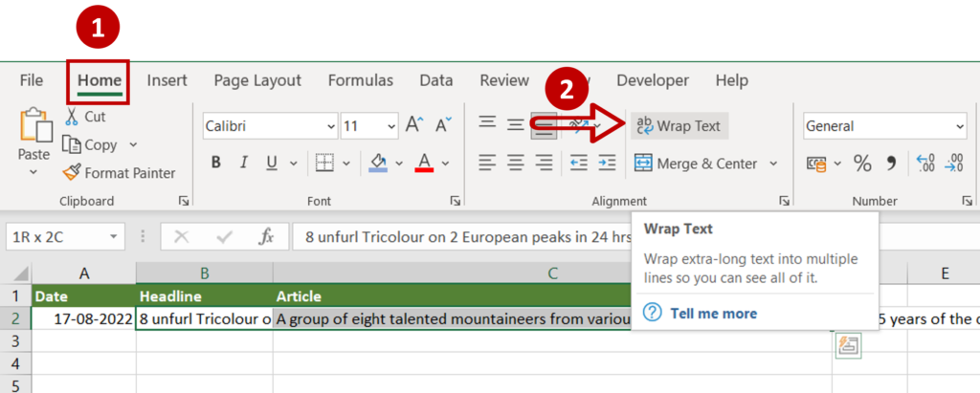Toggle Wrap Text button
980x393 pixels.
point(679,126)
